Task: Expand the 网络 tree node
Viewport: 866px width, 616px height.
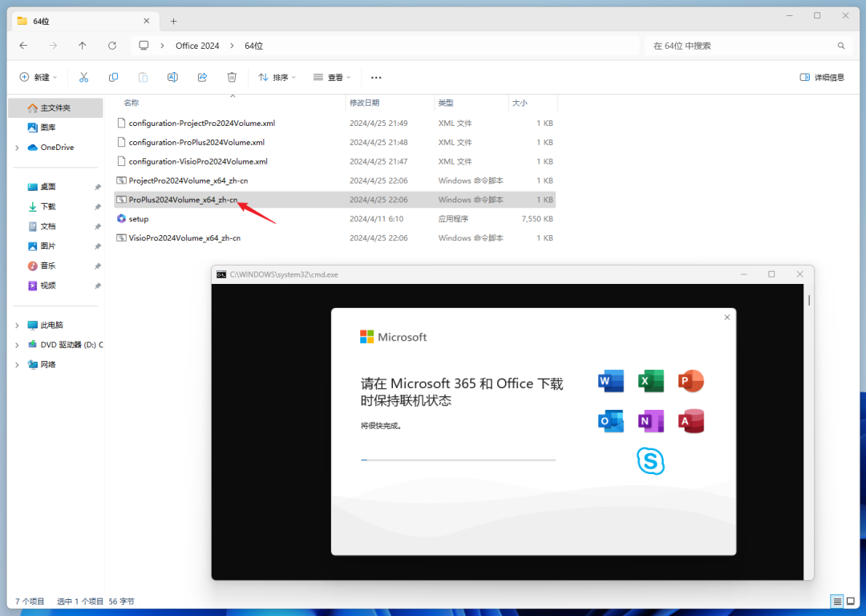Action: tap(17, 365)
